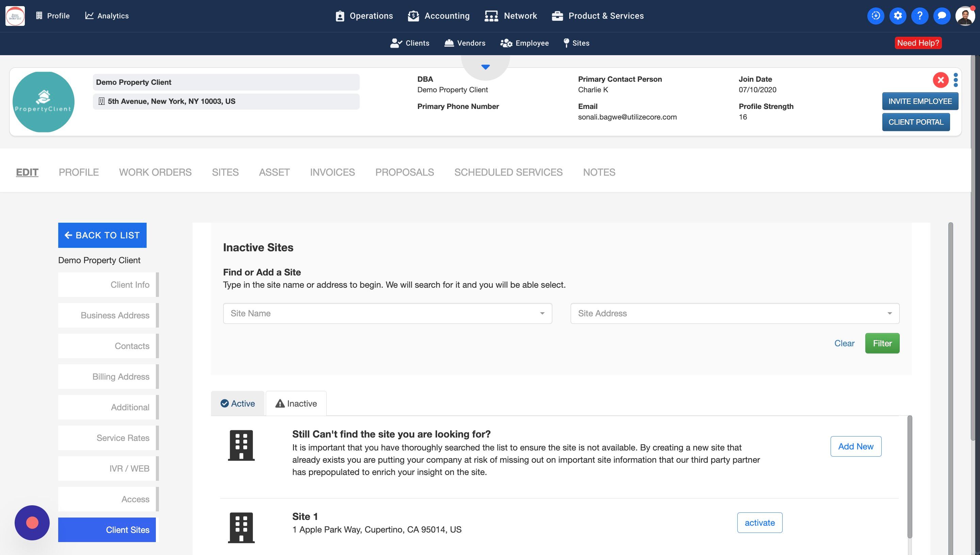Open the Site Name dropdown
The width and height of the screenshot is (980, 555).
(x=387, y=313)
